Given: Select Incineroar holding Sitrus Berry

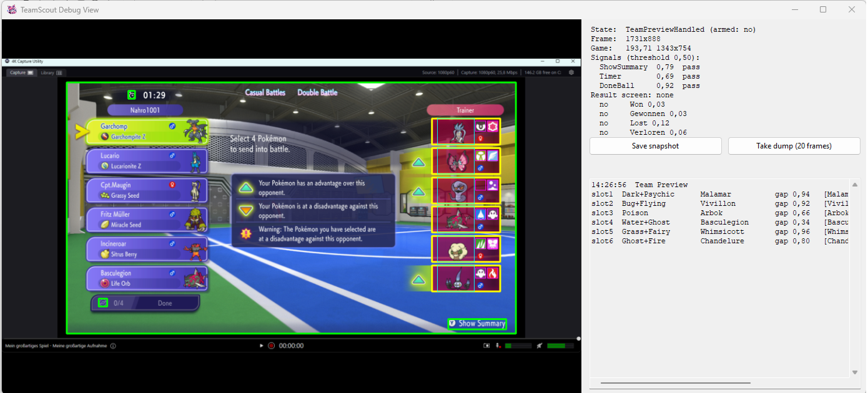Looking at the screenshot, I should point(147,248).
